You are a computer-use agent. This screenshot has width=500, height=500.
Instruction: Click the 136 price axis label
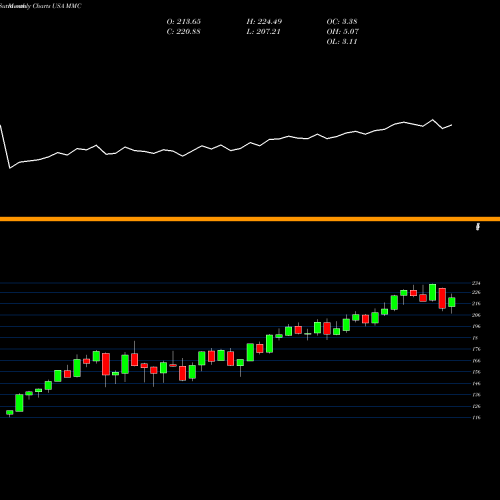476,395
